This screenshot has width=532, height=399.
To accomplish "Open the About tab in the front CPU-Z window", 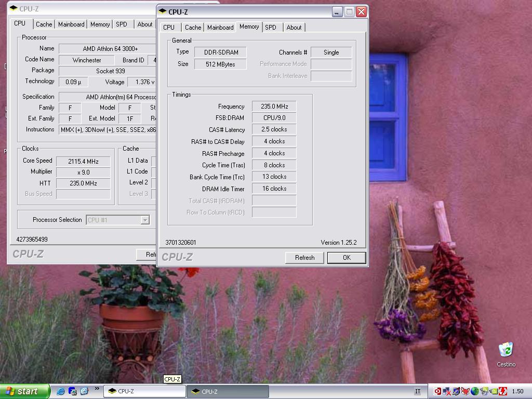I will tap(294, 27).
